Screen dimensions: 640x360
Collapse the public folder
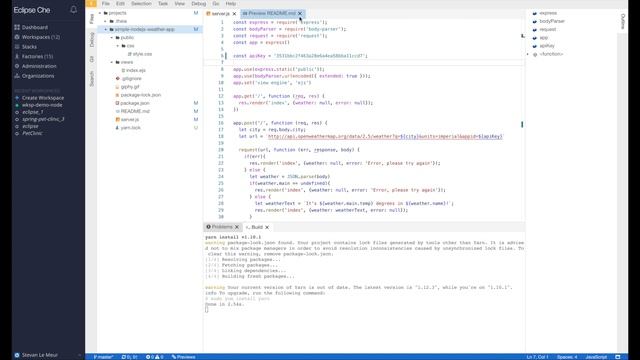[x=112, y=38]
